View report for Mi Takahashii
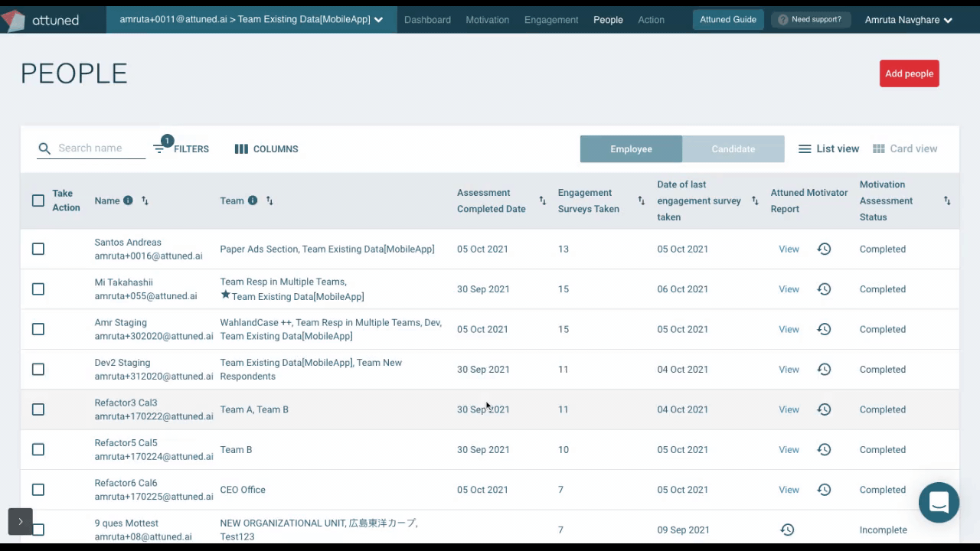The height and width of the screenshot is (551, 980). click(789, 289)
